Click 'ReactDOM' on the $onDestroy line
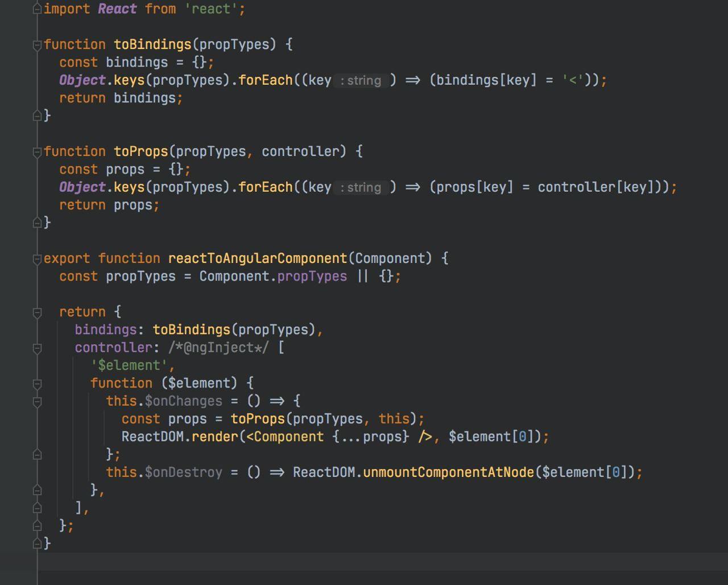The image size is (728, 585). 324,472
